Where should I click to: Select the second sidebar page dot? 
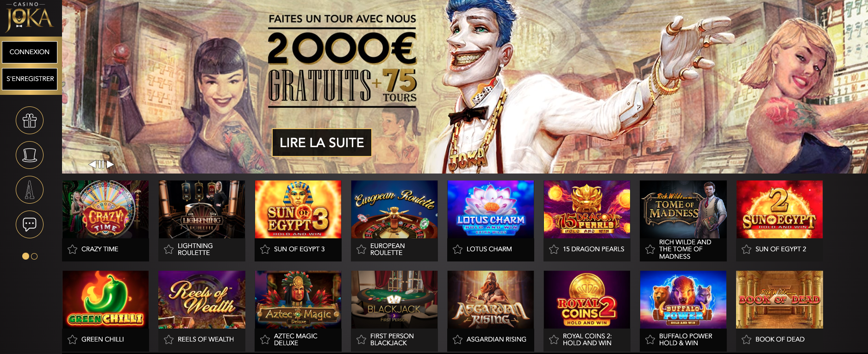34,256
